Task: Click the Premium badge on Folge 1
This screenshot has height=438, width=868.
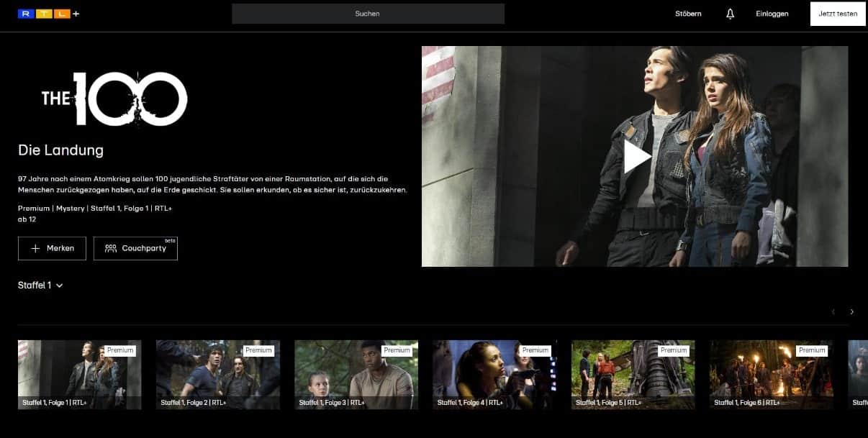Action: [120, 350]
